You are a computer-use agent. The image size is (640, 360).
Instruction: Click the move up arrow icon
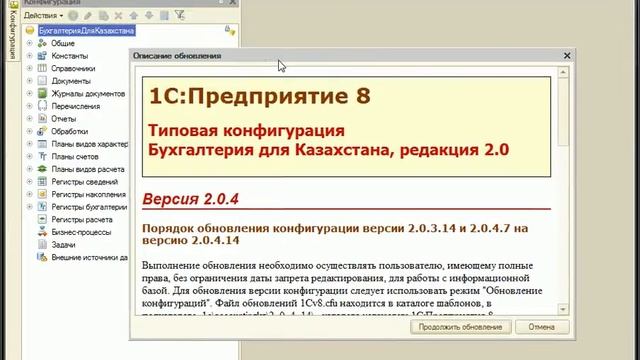pyautogui.click(x=133, y=16)
